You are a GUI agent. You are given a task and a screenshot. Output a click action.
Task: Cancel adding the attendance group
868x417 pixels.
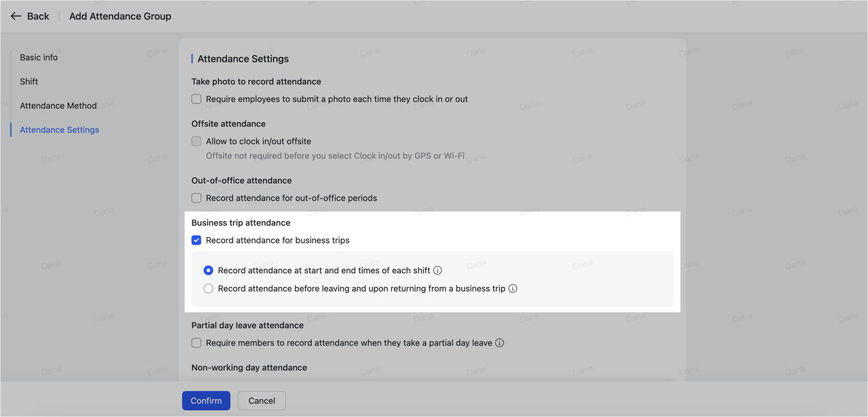pos(261,400)
